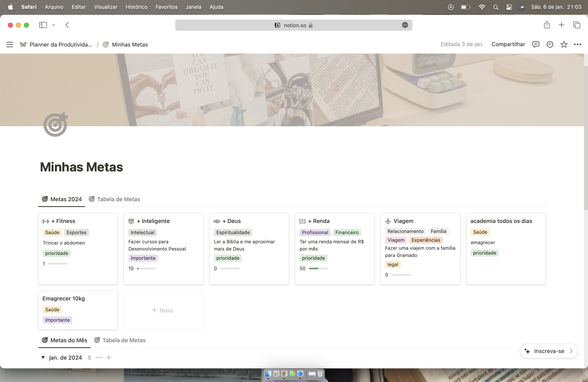Click the notion.so address bar
Screen dimensions: 588x382
[294, 25]
